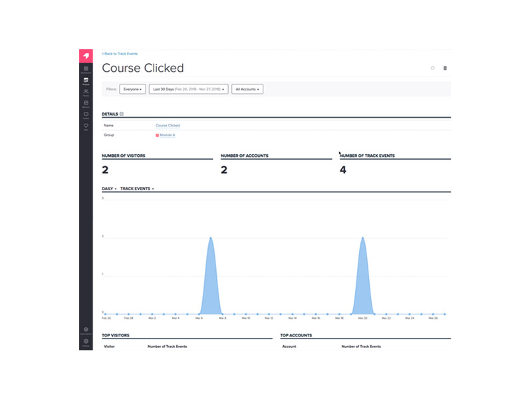
Task: Click the Module A group link
Action: point(166,135)
